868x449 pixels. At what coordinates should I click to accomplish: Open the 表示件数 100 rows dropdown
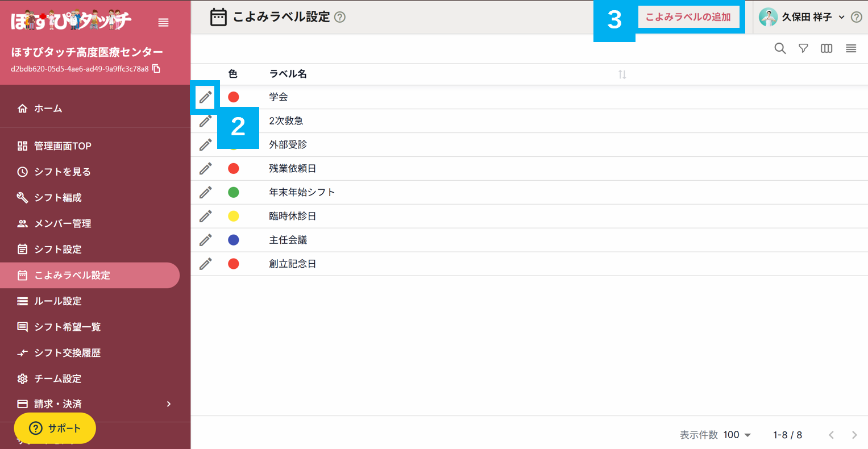[737, 435]
